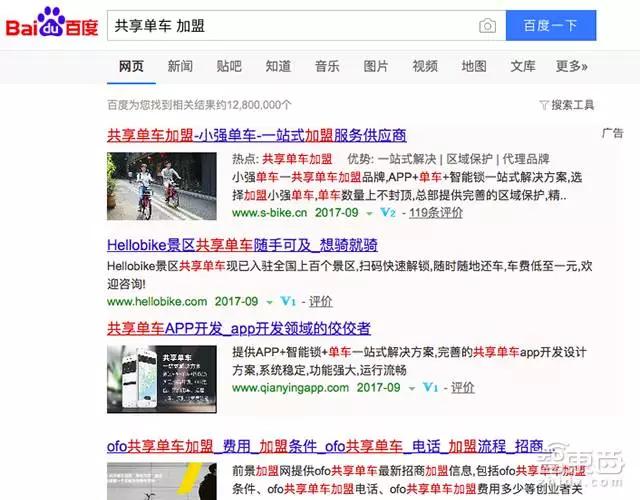The image size is (640, 500).
Task: Click 119条评价 reviews link
Action: click(x=436, y=213)
